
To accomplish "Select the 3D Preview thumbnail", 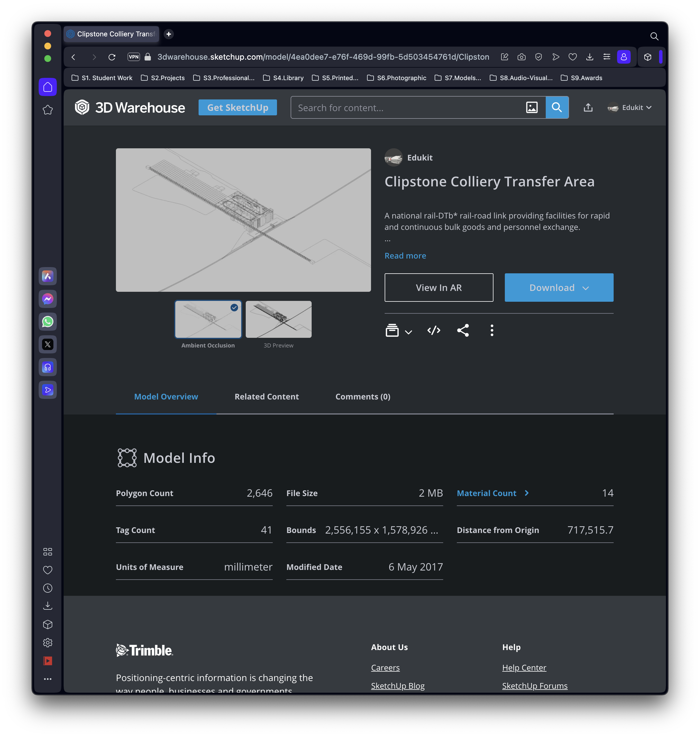I will [x=278, y=319].
